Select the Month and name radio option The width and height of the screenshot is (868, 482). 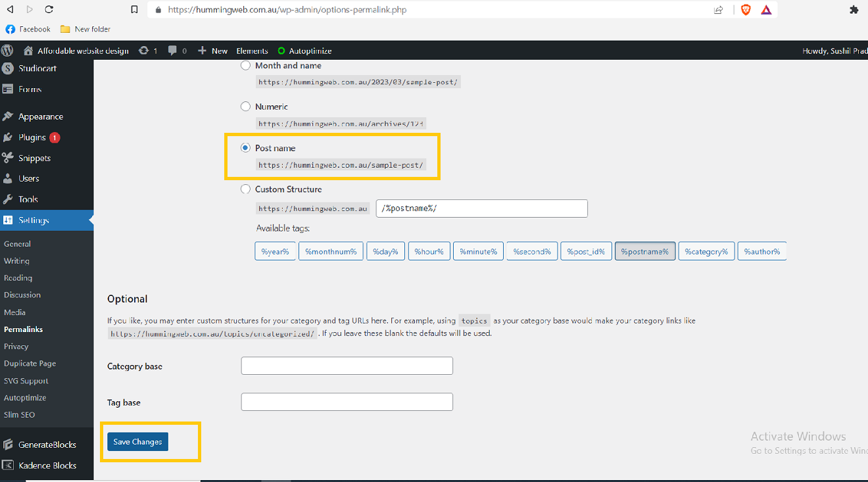pos(245,66)
